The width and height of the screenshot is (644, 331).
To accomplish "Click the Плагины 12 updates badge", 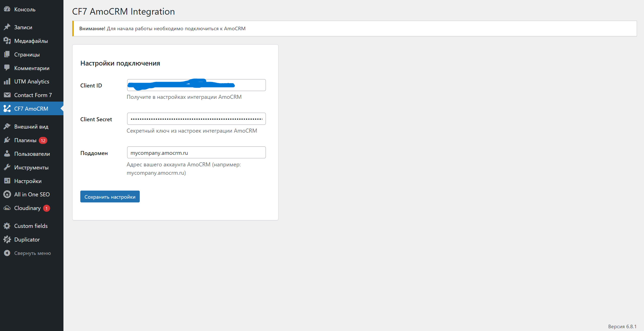I will click(x=43, y=140).
